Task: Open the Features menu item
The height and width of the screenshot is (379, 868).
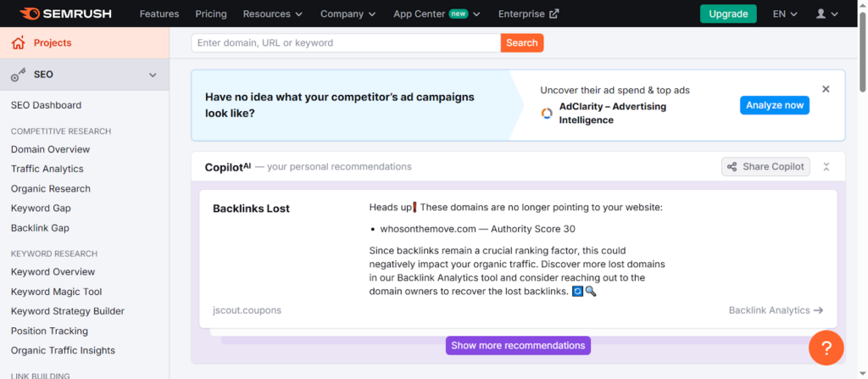Action: point(159,14)
